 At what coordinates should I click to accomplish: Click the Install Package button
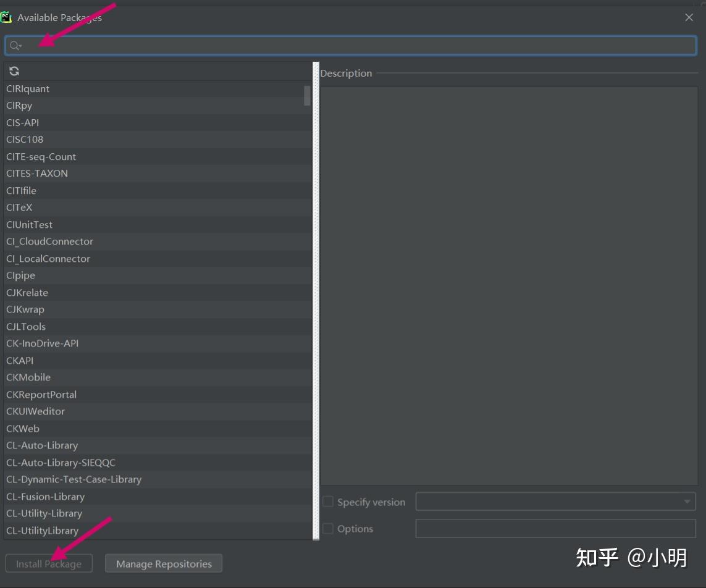[x=49, y=564]
